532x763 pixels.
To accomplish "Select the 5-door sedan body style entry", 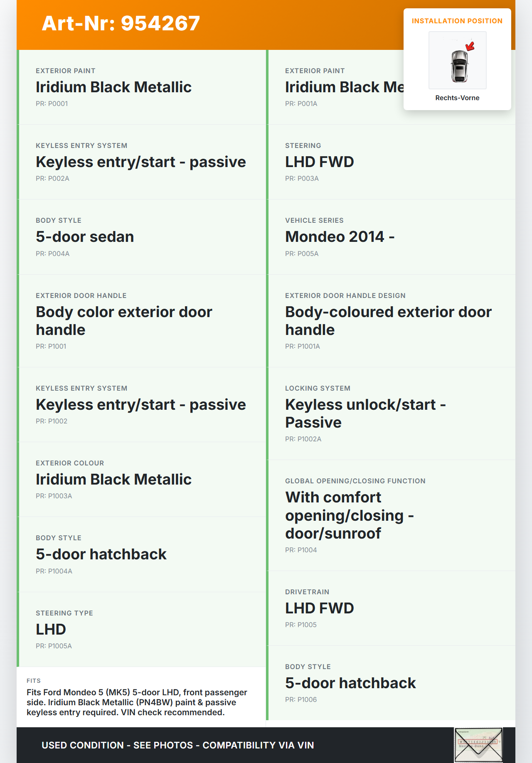I will pos(85,236).
